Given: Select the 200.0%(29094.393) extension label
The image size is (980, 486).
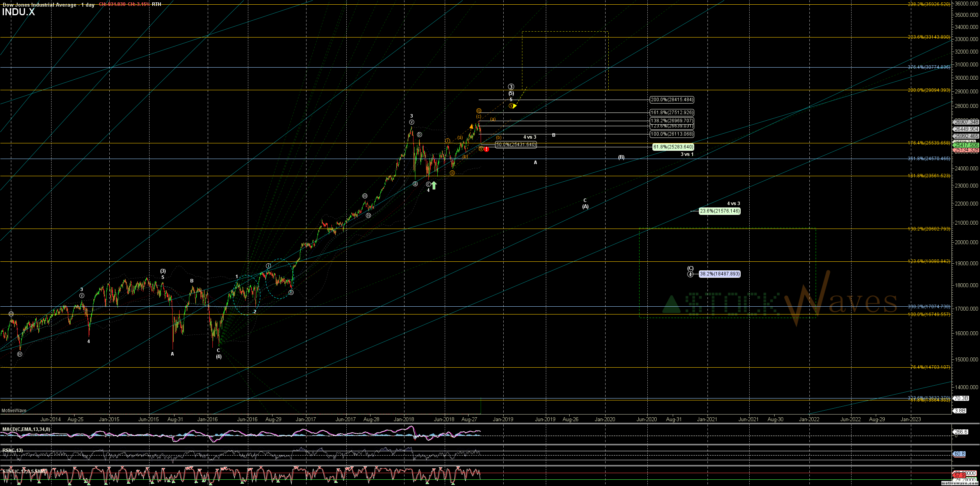Looking at the screenshot, I should click(x=929, y=90).
